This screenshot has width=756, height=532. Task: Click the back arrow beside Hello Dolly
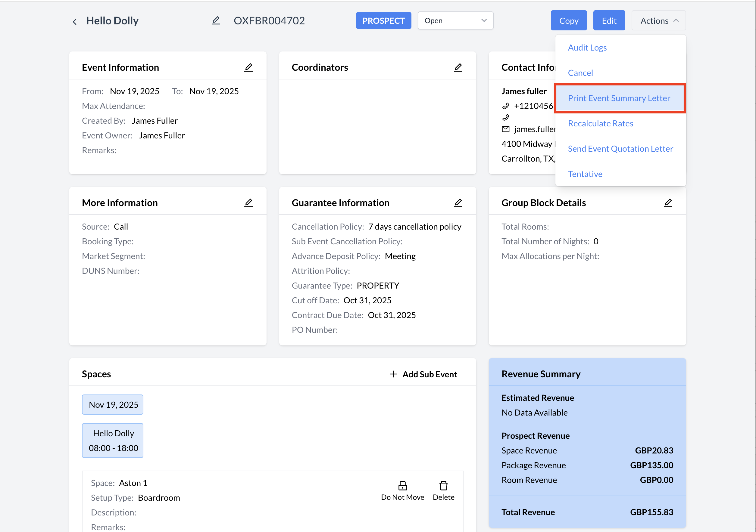(75, 21)
